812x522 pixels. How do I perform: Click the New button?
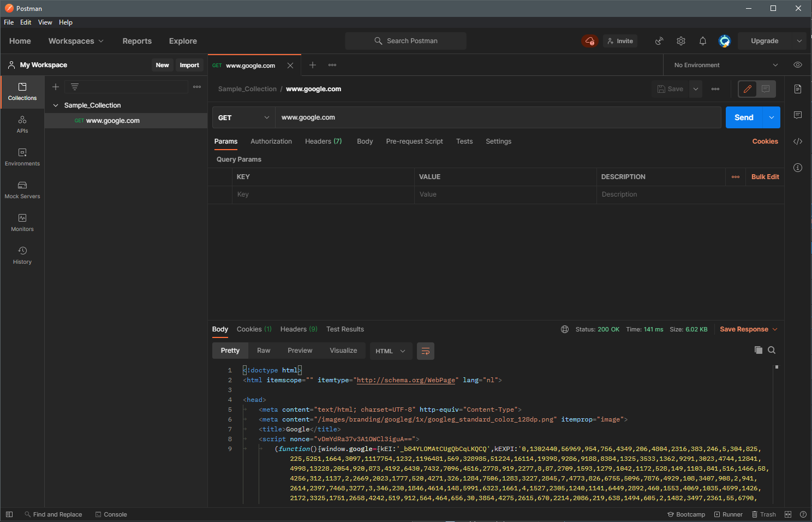pyautogui.click(x=163, y=65)
